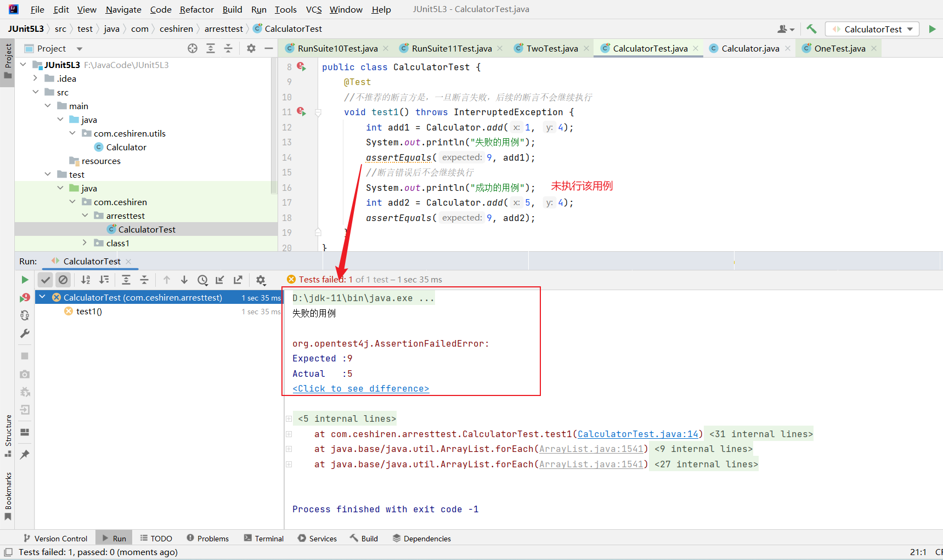Expand the class1 folder in project tree
943x560 pixels.
point(84,243)
